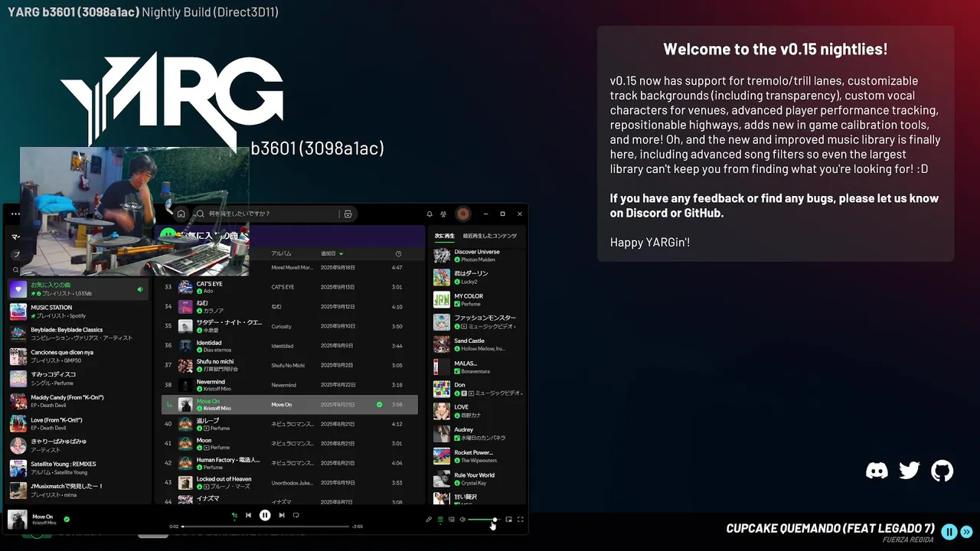Open the GitHub icon in YARG
The height and width of the screenshot is (551, 980).
pos(942,471)
